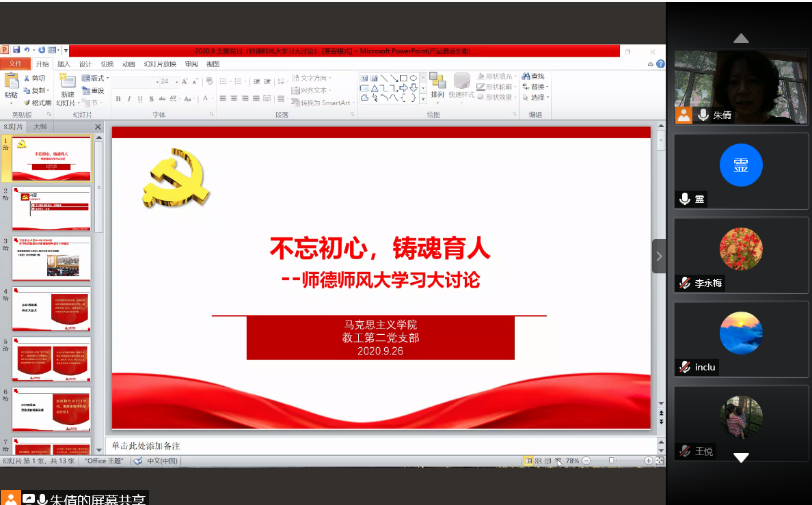The image size is (812, 505).
Task: Adjust the zoom slider handle
Action: point(611,461)
